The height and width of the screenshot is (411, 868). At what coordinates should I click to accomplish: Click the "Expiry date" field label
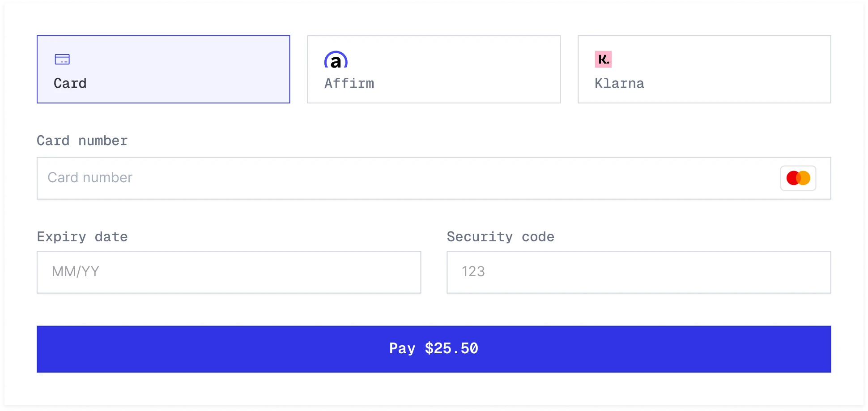[x=82, y=236]
